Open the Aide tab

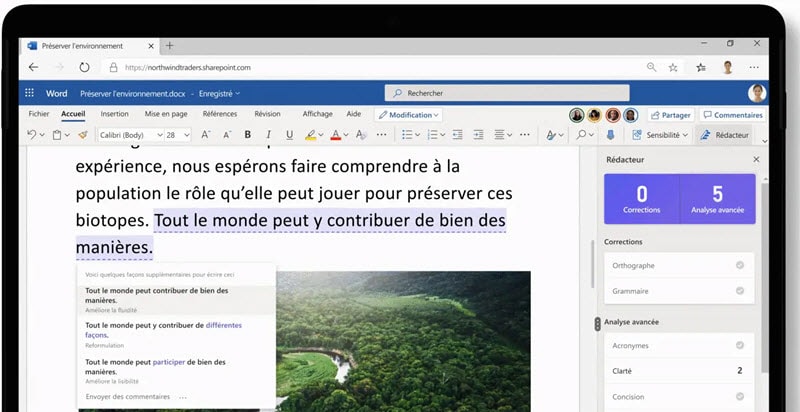pyautogui.click(x=354, y=114)
